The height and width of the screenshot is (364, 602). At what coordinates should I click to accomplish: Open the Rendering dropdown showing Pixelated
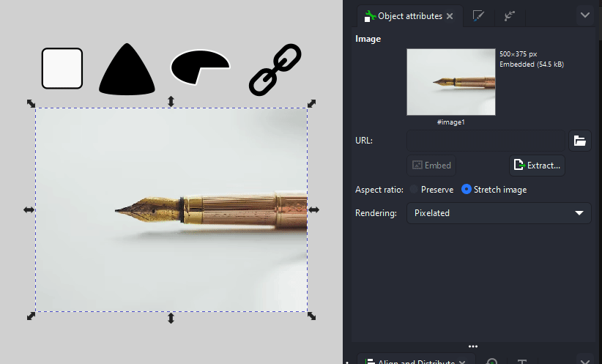click(499, 213)
